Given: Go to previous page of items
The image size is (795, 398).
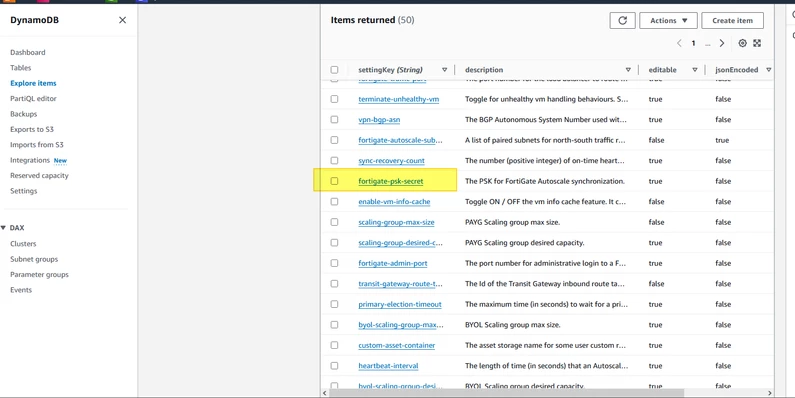Looking at the screenshot, I should point(679,43).
